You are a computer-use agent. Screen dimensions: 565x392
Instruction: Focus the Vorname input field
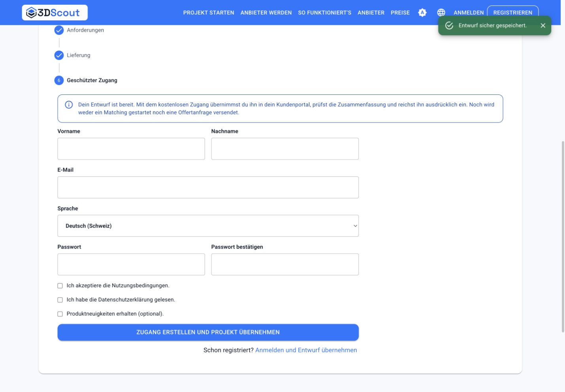point(131,149)
